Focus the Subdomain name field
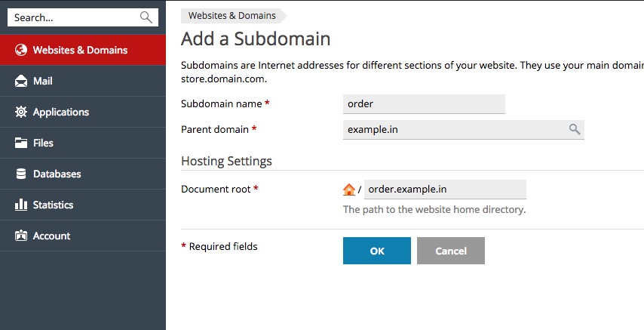The height and width of the screenshot is (330, 644). tap(424, 104)
